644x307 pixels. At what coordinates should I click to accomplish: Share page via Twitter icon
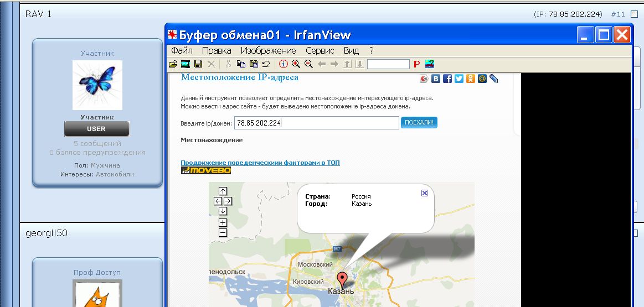tap(458, 79)
